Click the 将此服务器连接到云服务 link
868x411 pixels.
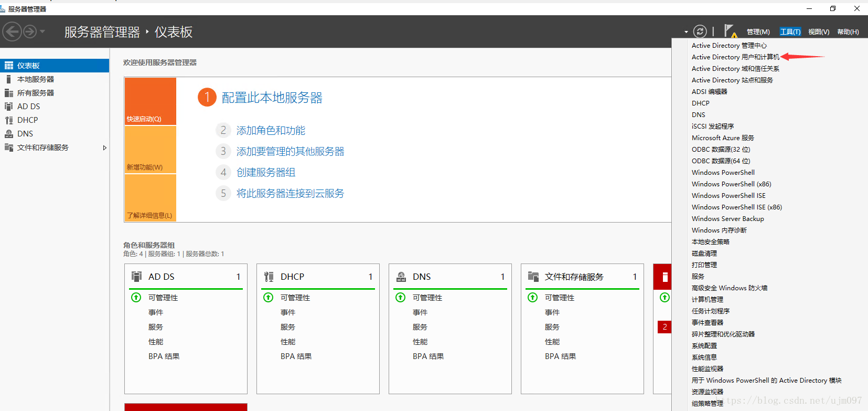[x=291, y=193]
